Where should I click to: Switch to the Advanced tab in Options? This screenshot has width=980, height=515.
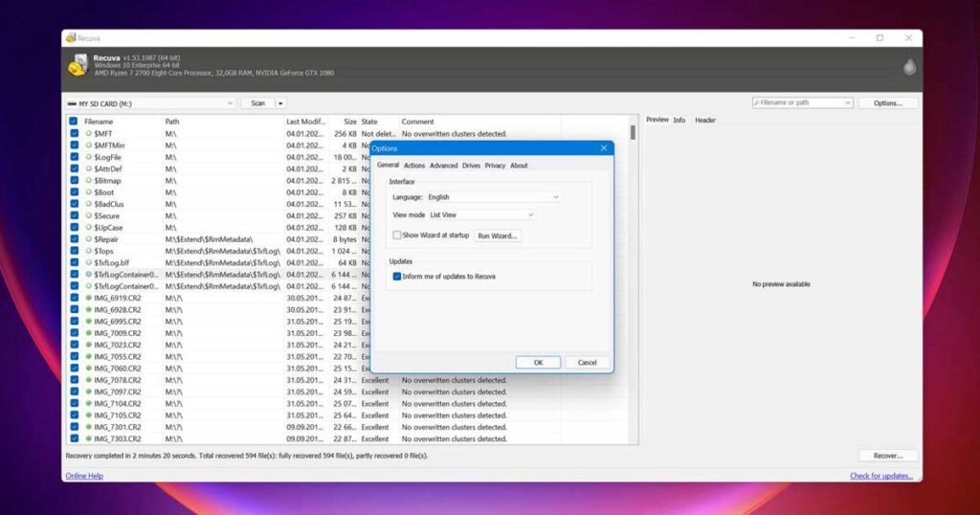(x=443, y=166)
